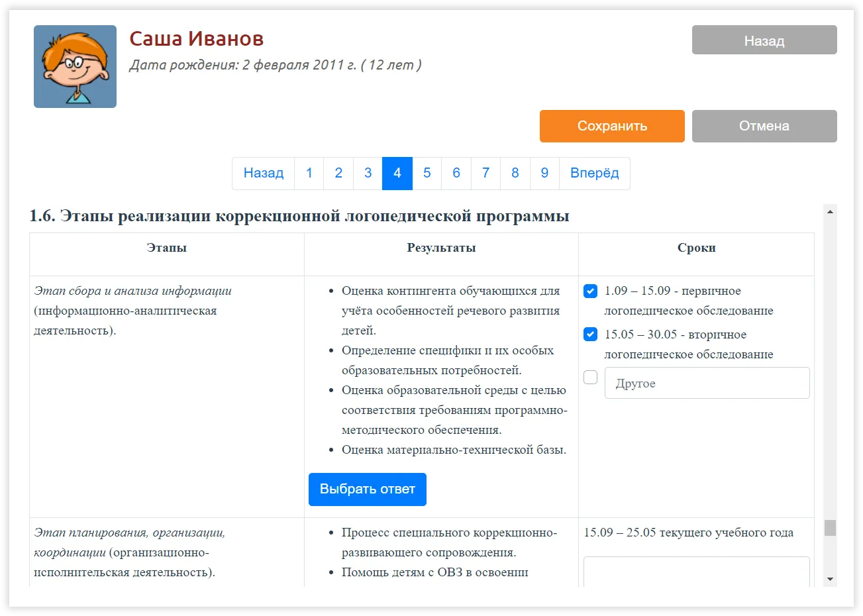Uncheck the 15.05 – 30.05 вторичное обследование checkbox

point(590,334)
